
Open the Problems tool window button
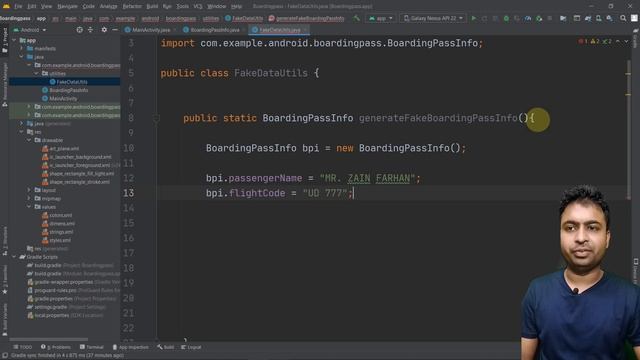tap(56, 347)
